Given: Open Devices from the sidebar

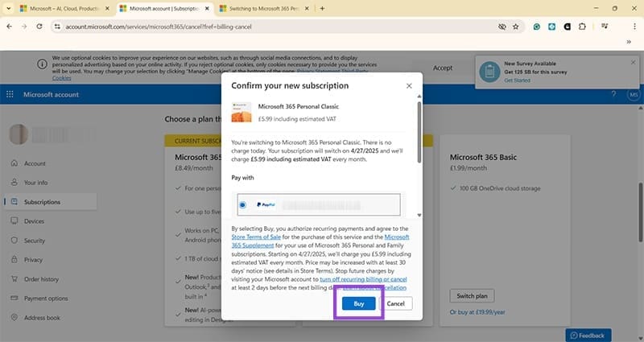Looking at the screenshot, I should [34, 221].
